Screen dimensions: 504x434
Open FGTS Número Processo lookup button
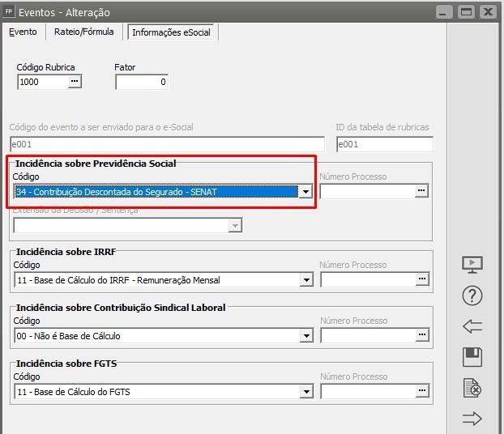421,391
